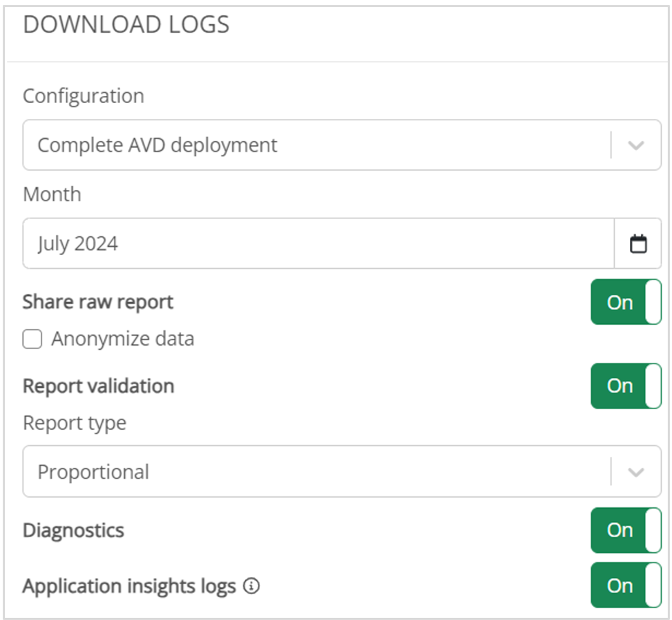Click the Month field label
The image size is (672, 620).
coord(52,194)
